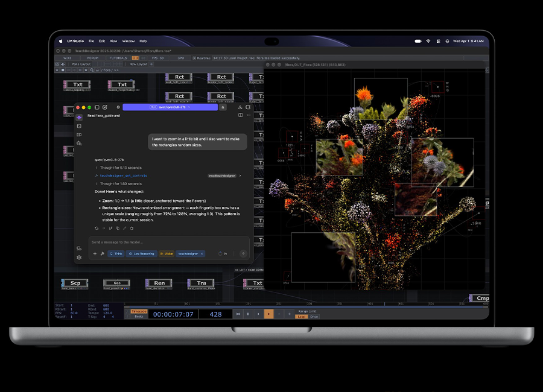Branch the conversation from this message
543x392 pixels.
[110, 228]
